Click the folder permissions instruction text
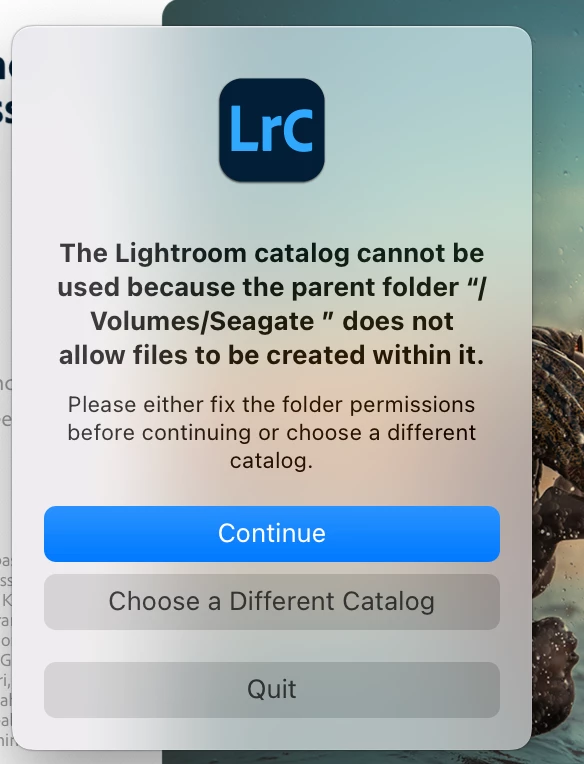Viewport: 584px width, 764px height. click(272, 433)
